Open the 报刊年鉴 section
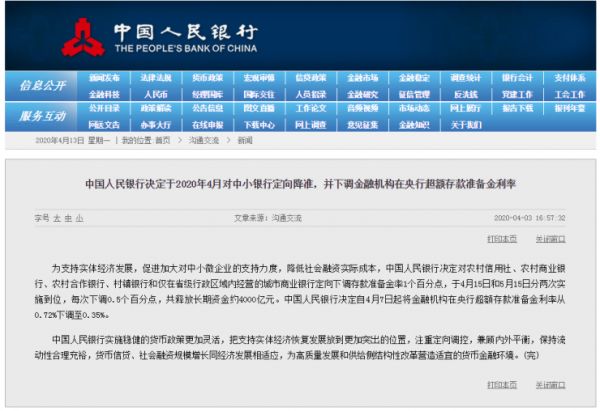The width and height of the screenshot is (600, 411). [570, 109]
